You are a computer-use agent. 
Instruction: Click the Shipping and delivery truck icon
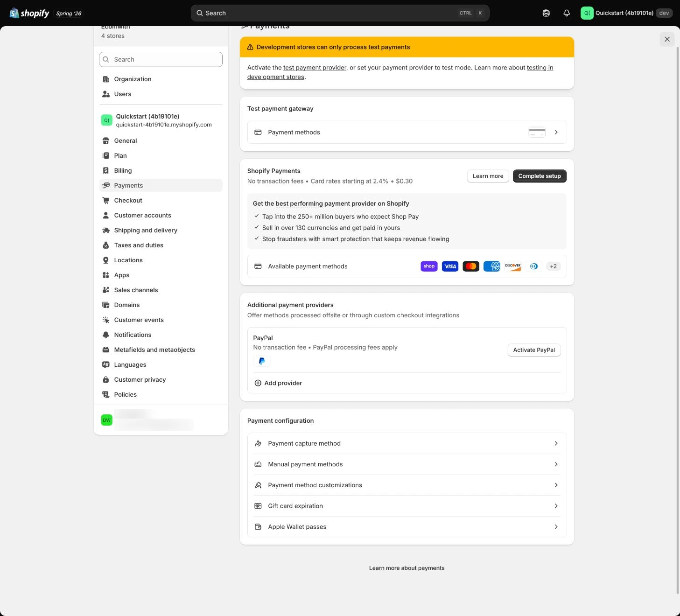coord(106,231)
